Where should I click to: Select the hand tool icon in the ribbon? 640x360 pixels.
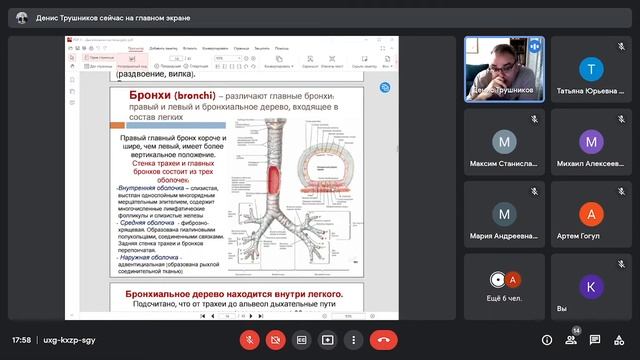click(x=72, y=66)
